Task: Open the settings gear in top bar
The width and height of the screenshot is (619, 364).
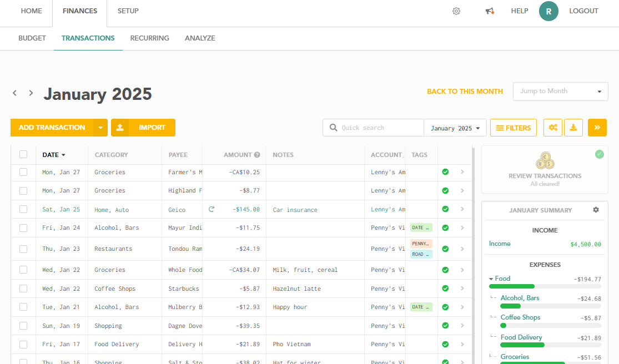Action: tap(456, 11)
